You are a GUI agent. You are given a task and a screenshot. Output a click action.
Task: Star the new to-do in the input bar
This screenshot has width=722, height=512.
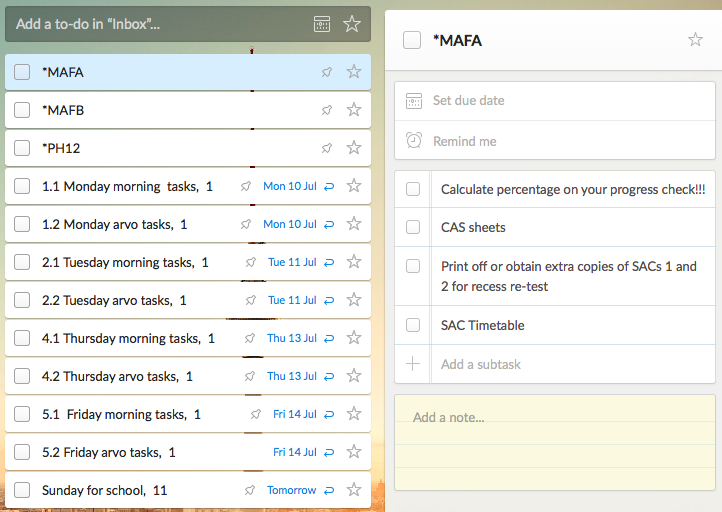(352, 24)
